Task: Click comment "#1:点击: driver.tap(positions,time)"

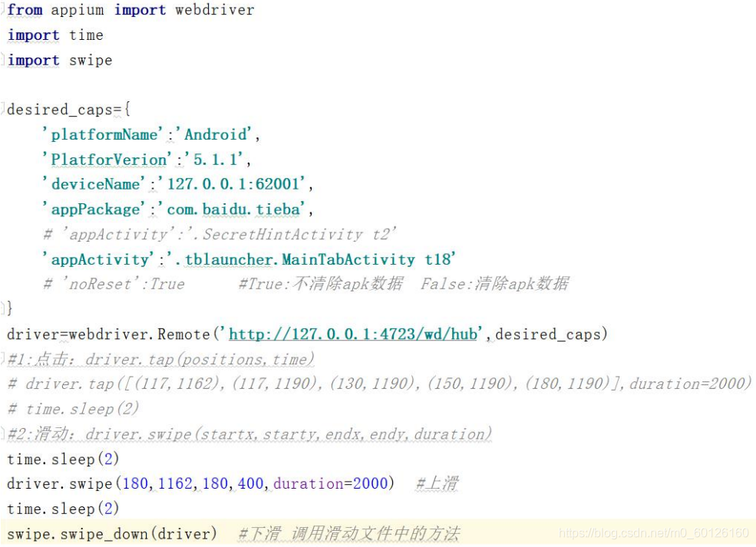Action: tap(161, 359)
